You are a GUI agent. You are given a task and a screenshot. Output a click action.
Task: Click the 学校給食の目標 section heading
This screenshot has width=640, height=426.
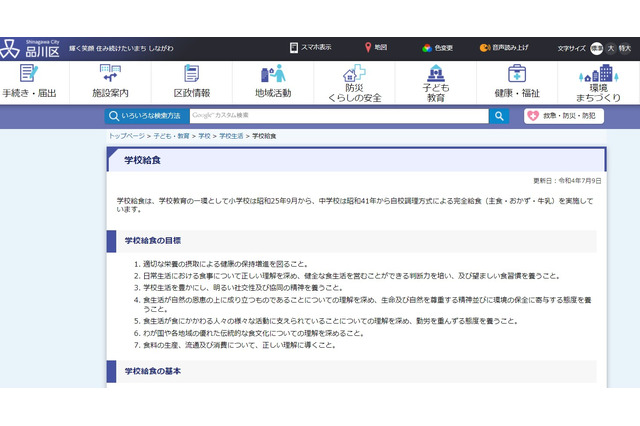pos(153,241)
